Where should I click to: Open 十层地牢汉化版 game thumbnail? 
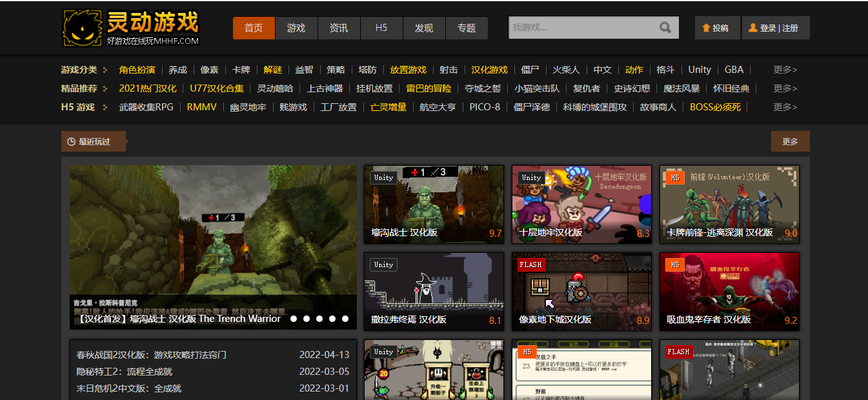click(581, 205)
